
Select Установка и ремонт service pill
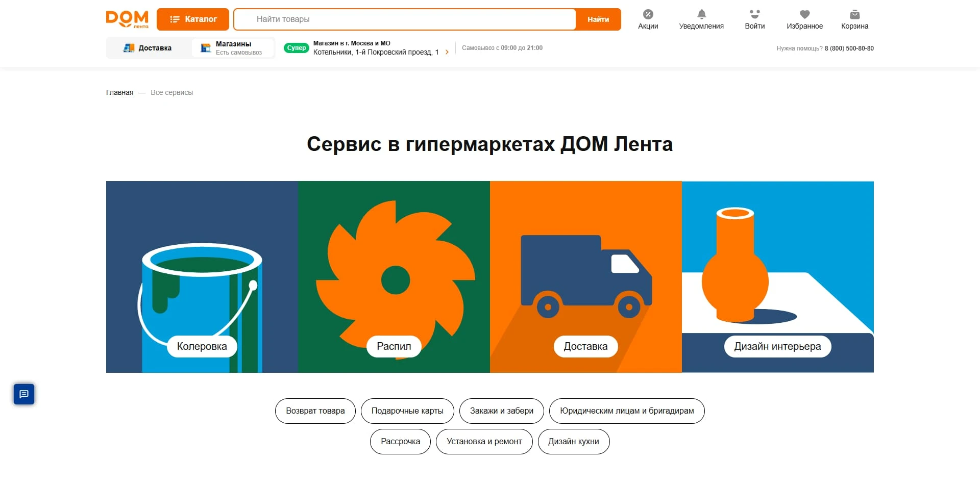click(484, 442)
